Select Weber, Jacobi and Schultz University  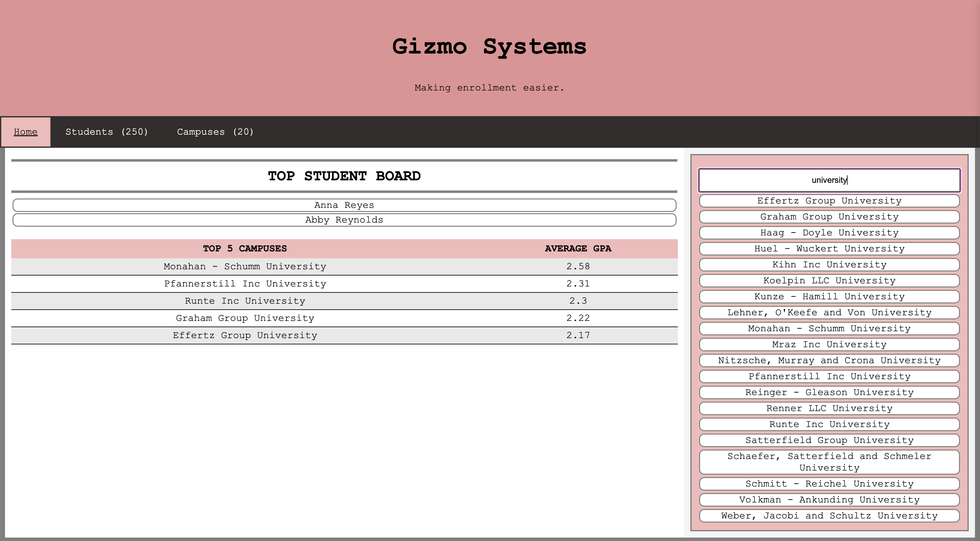pyautogui.click(x=829, y=516)
